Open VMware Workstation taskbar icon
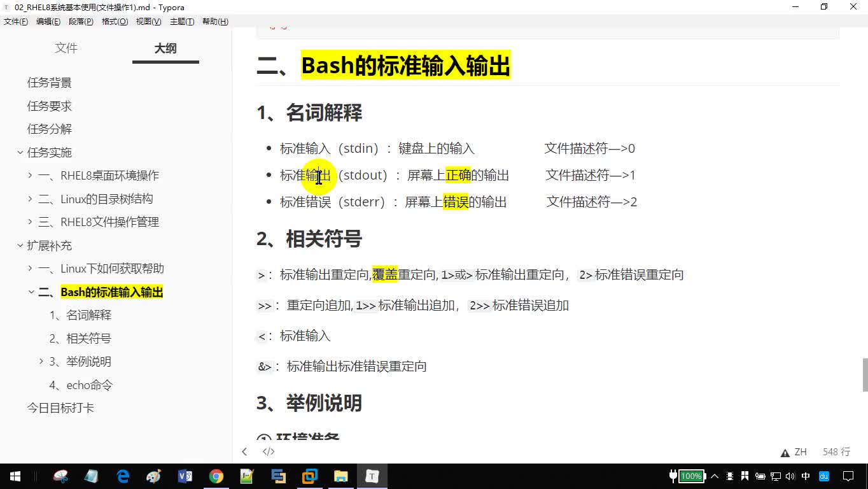The width and height of the screenshot is (868, 489). click(310, 476)
